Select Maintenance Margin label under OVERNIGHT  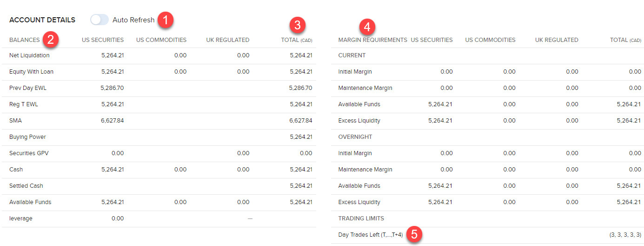pyautogui.click(x=365, y=170)
